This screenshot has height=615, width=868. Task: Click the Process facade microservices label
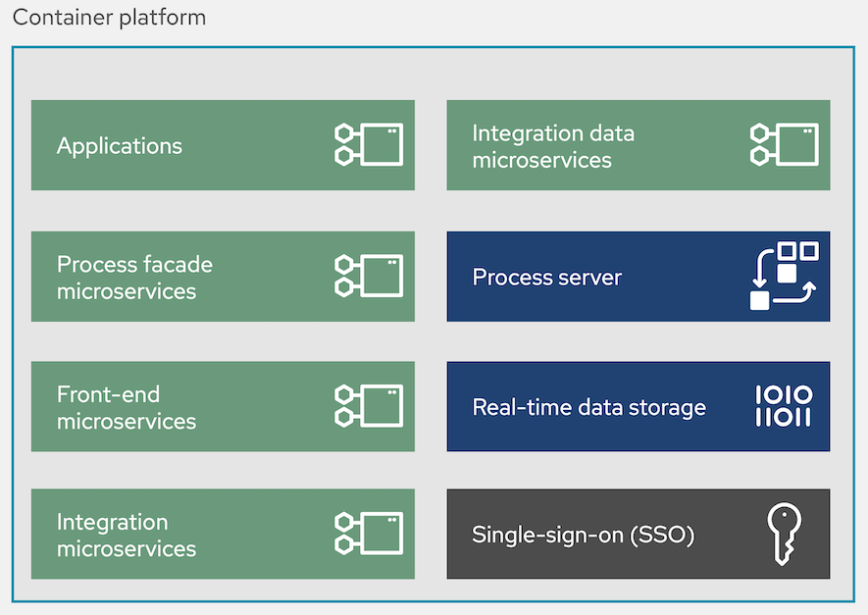coord(134,278)
